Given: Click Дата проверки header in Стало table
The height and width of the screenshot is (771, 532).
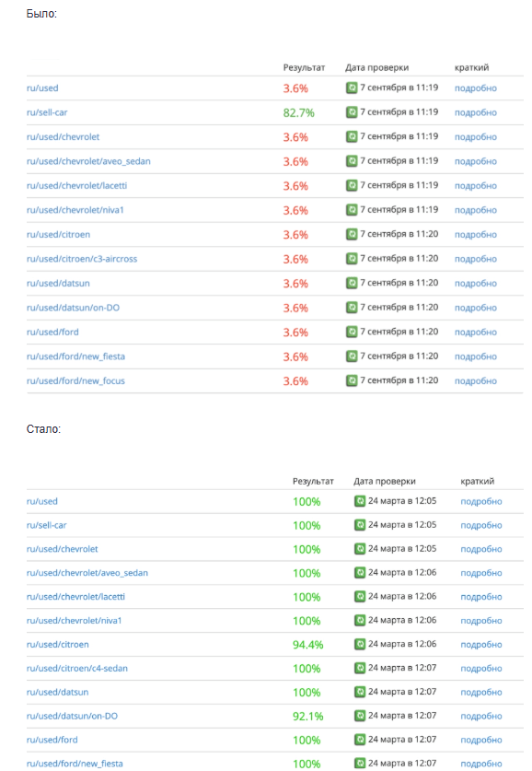Looking at the screenshot, I should tap(385, 481).
